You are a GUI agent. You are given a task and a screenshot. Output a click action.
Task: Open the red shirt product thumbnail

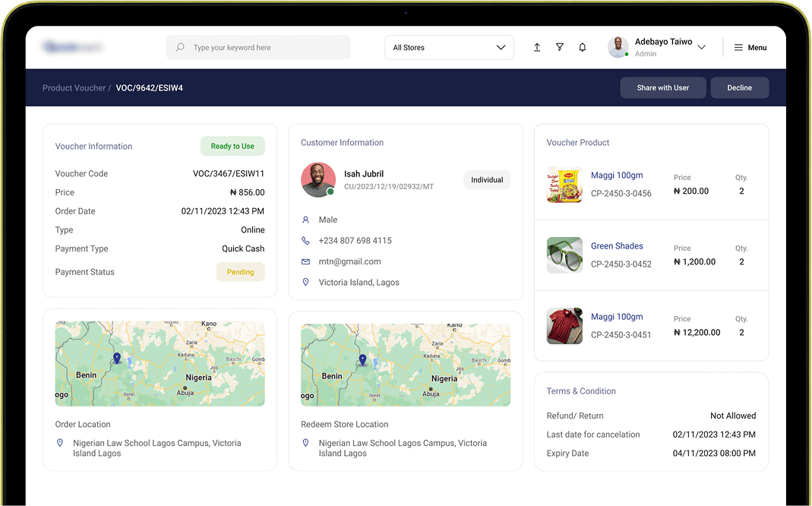pos(564,326)
